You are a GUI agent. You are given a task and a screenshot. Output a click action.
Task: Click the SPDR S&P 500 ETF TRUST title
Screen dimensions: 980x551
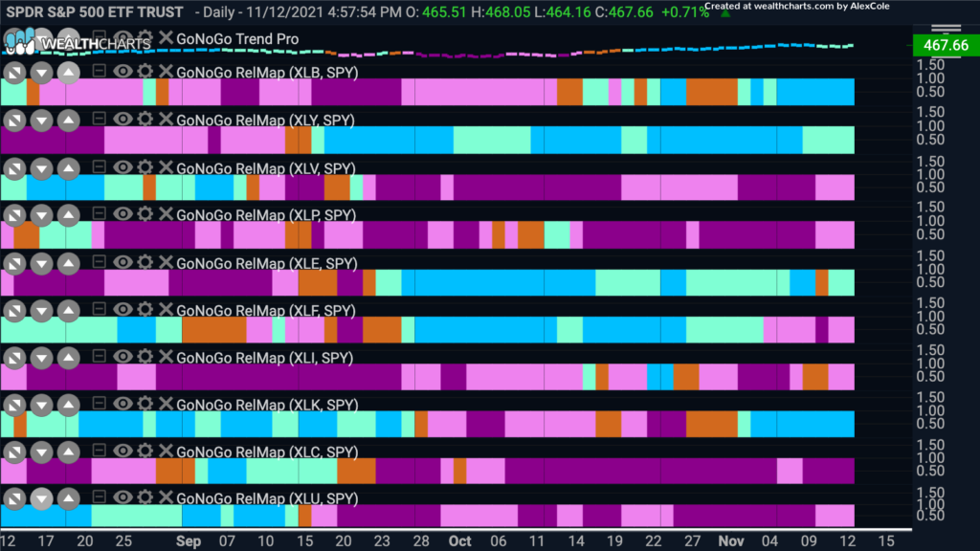[95, 11]
